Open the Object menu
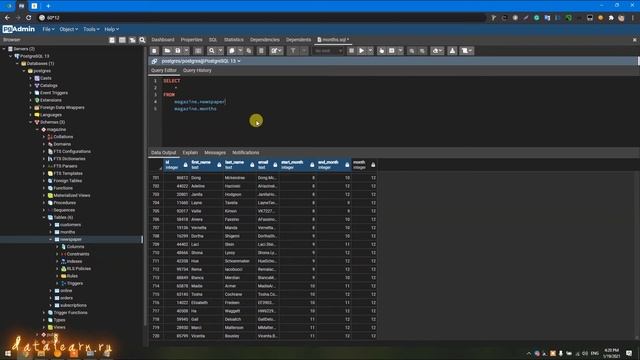 (68, 29)
